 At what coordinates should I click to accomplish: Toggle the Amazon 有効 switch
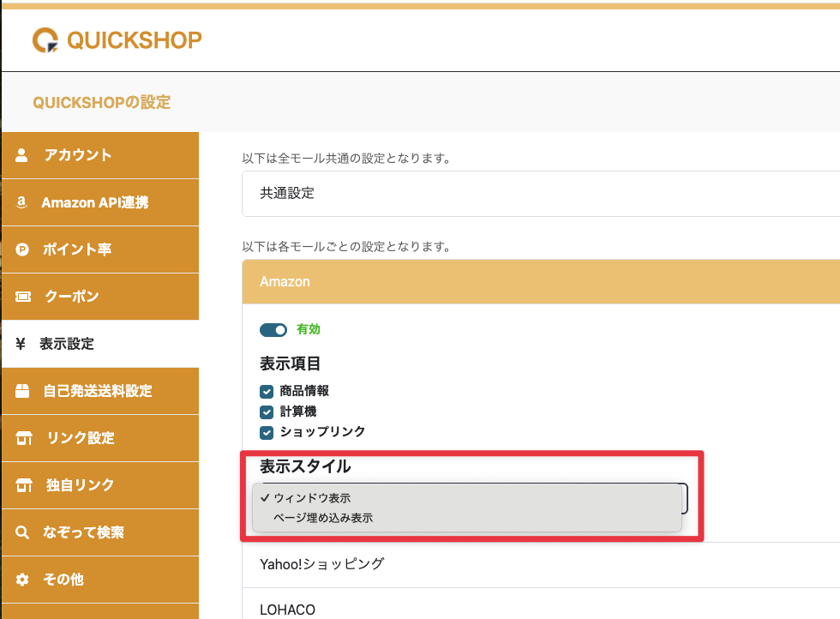[x=273, y=330]
